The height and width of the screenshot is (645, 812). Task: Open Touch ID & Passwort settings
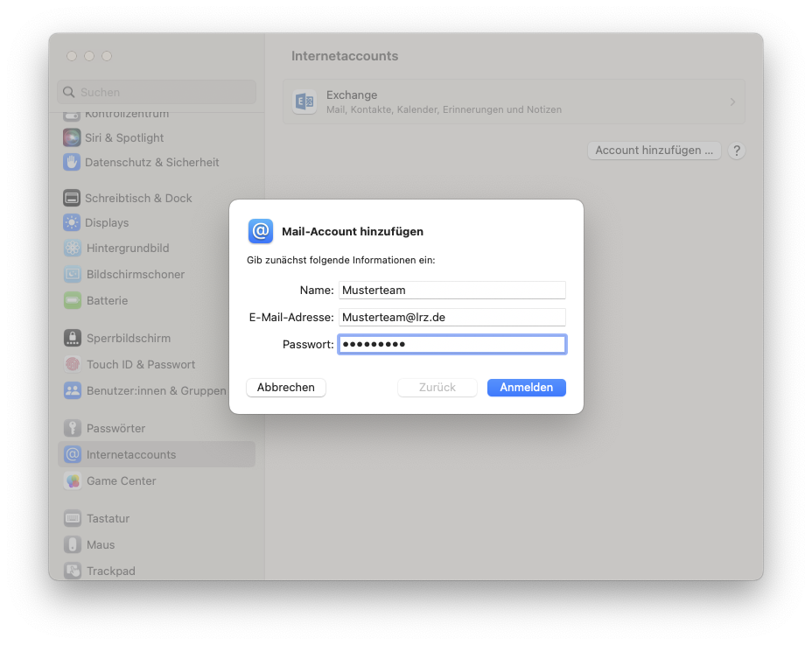72,364
